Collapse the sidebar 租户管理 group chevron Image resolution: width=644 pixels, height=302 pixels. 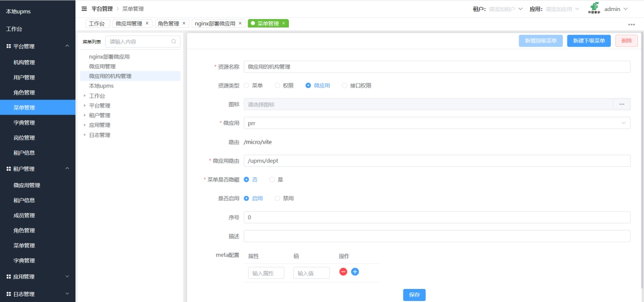click(x=67, y=169)
